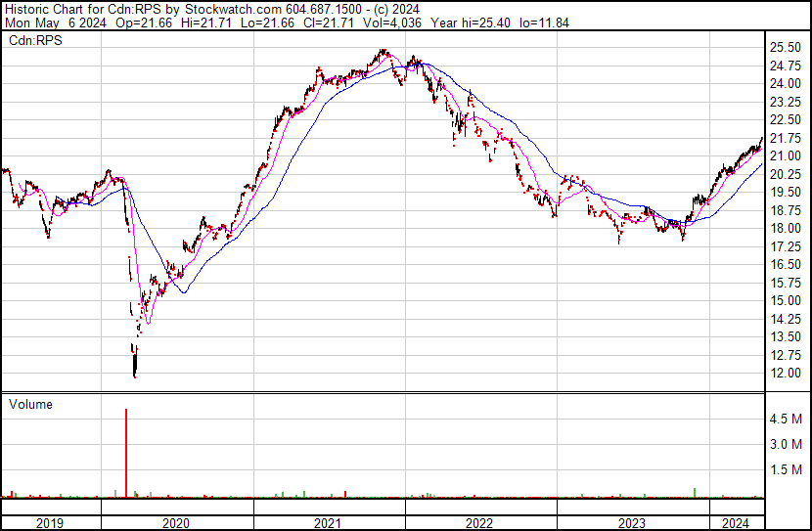Click the 24.00 price axis label
Screen dimensions: 812x531
[786, 84]
